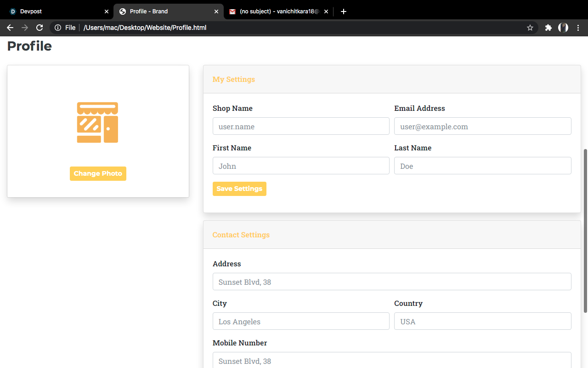This screenshot has height=368, width=588.
Task: Click the orange storefront icon
Action: (97, 122)
